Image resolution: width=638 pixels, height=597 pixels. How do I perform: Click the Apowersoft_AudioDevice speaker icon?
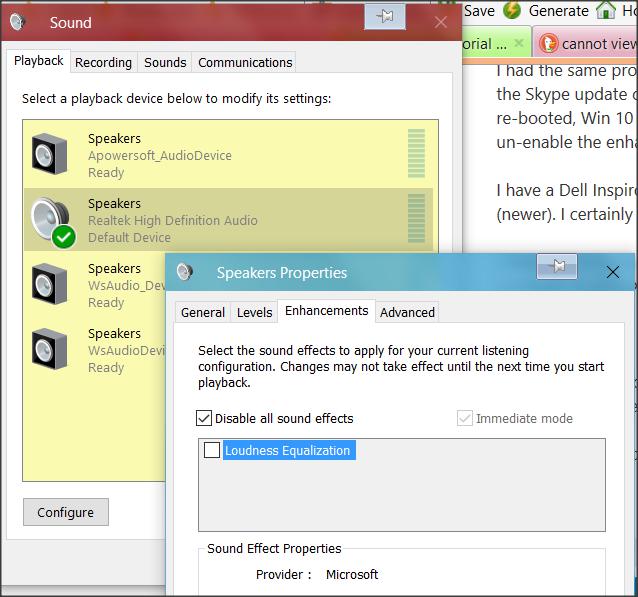(x=50, y=154)
